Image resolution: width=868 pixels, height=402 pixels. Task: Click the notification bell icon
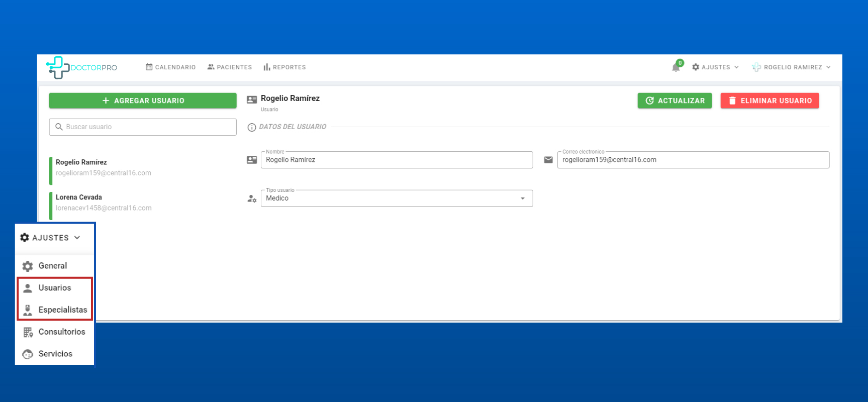[x=676, y=67]
